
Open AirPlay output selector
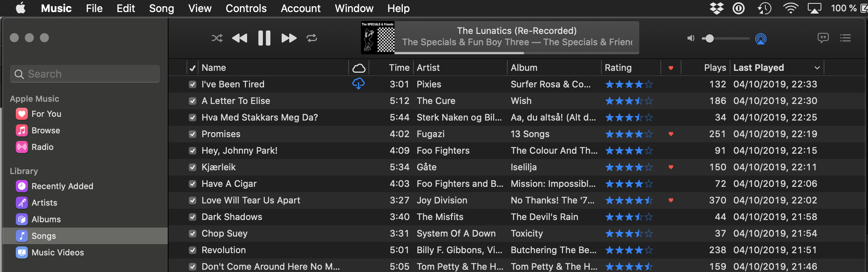(761, 38)
